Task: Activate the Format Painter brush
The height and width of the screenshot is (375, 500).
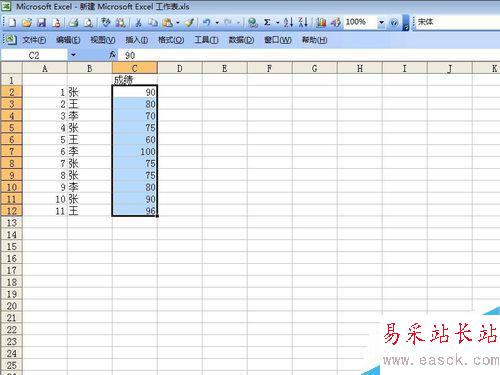Action: [x=189, y=22]
